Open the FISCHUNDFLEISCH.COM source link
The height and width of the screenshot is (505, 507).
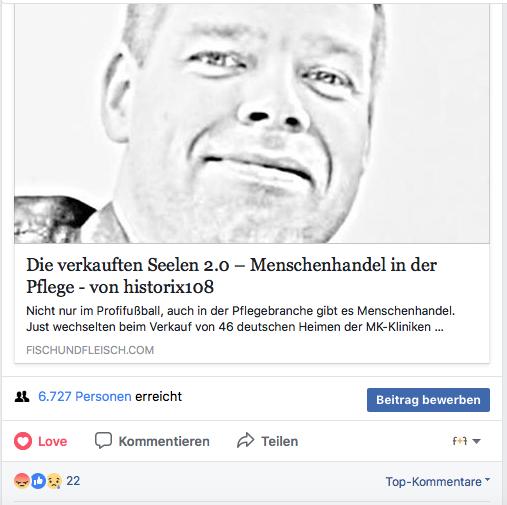coord(90,350)
